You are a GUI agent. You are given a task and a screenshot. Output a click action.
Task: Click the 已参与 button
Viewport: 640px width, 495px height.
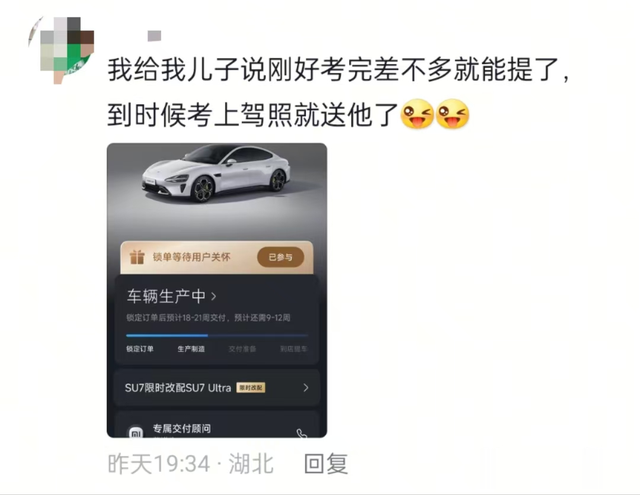tap(280, 257)
